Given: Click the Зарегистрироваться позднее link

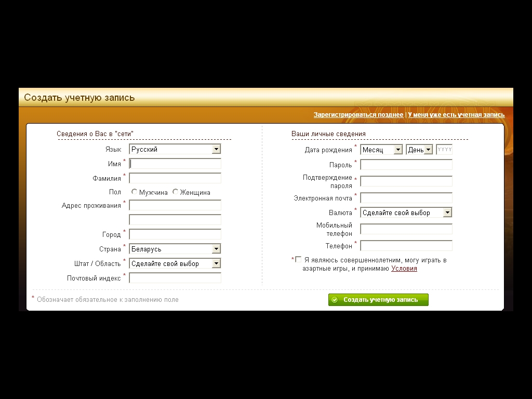Looking at the screenshot, I should 358,115.
